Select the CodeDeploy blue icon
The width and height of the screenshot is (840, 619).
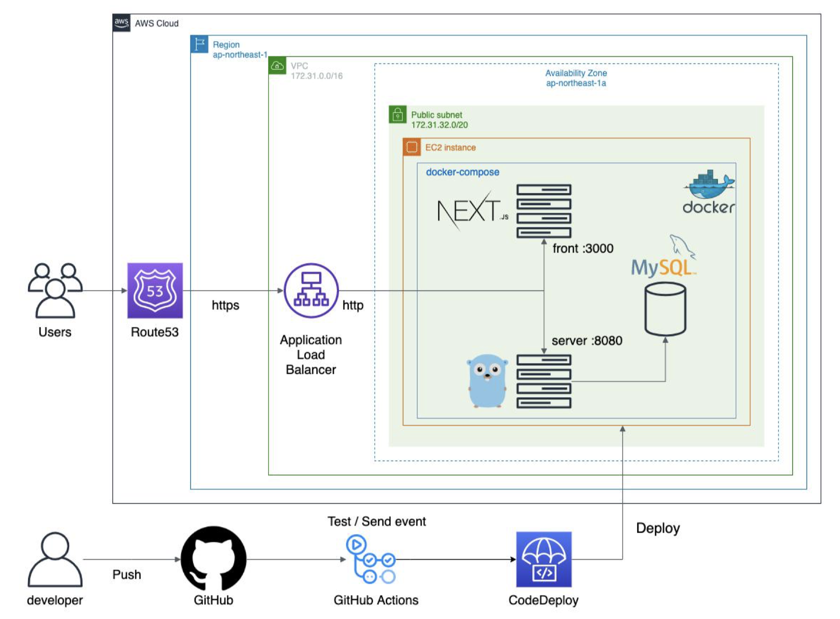(x=543, y=559)
